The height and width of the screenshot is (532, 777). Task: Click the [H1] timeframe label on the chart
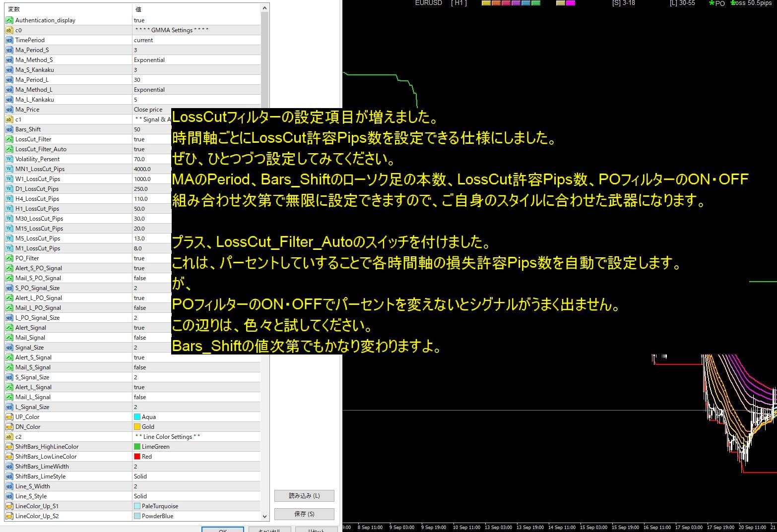click(x=459, y=3)
